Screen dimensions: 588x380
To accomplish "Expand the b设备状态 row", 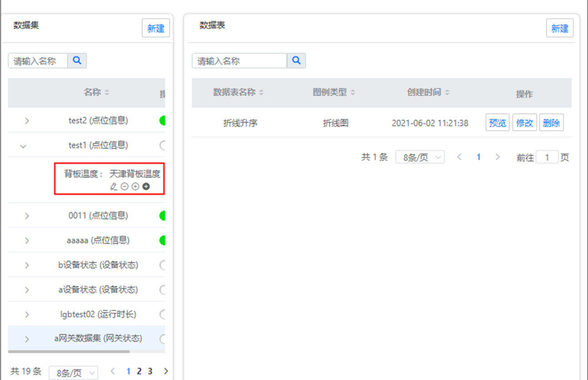I will 27,265.
